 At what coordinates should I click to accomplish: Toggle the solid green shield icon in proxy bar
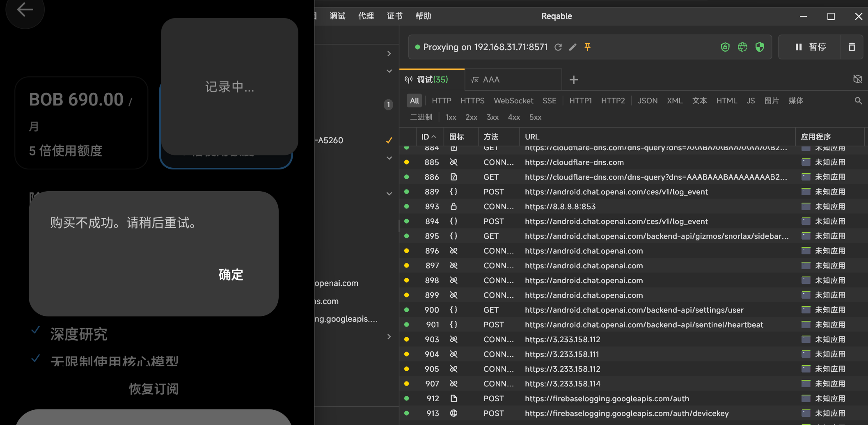point(760,47)
